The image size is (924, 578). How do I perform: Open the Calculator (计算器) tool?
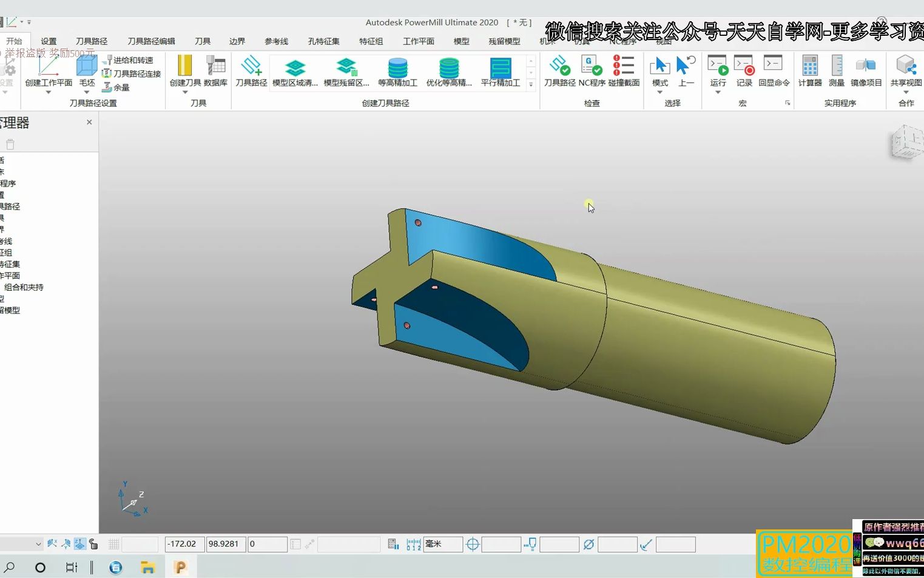coord(810,66)
